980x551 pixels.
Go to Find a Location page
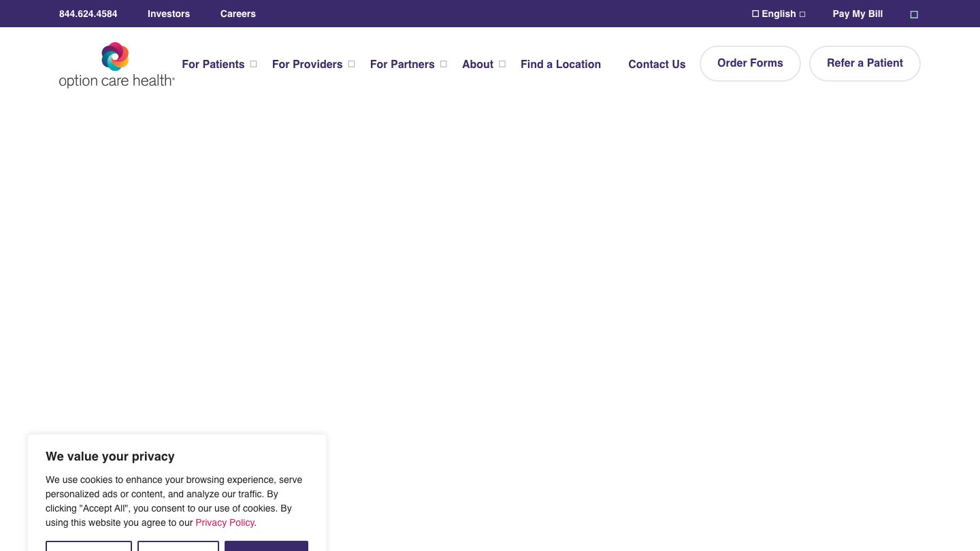click(560, 64)
